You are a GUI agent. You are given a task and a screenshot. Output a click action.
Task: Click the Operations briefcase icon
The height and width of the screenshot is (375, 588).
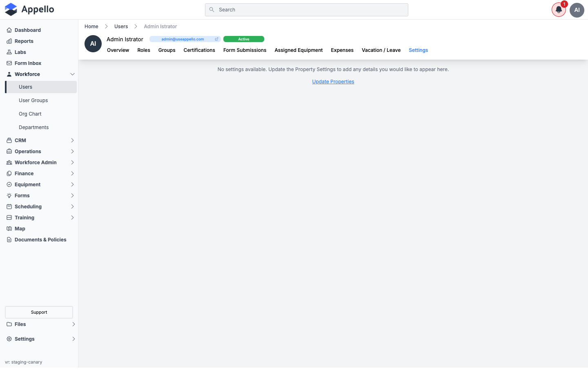tap(9, 152)
